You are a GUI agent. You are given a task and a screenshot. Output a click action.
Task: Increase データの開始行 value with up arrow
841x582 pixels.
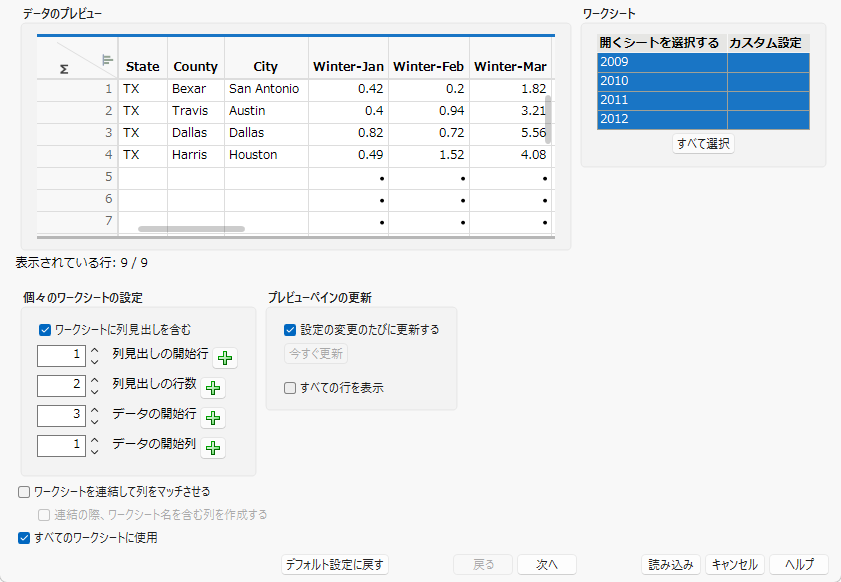coord(95,410)
